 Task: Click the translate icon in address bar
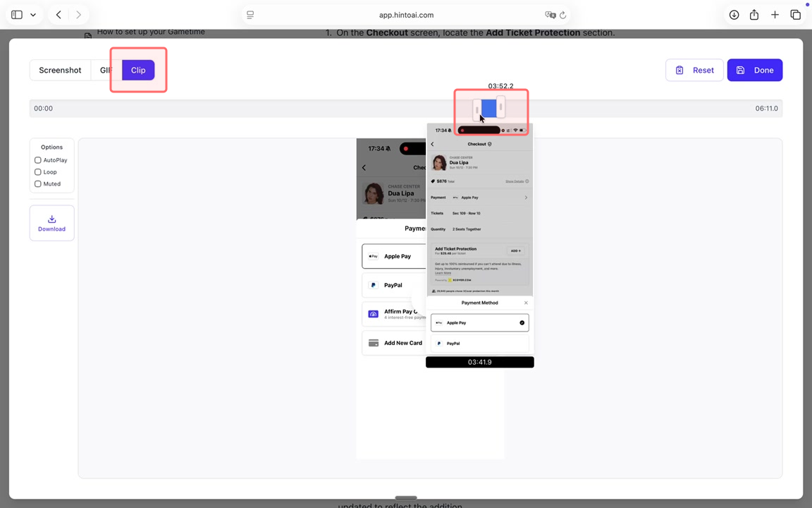pyautogui.click(x=550, y=15)
